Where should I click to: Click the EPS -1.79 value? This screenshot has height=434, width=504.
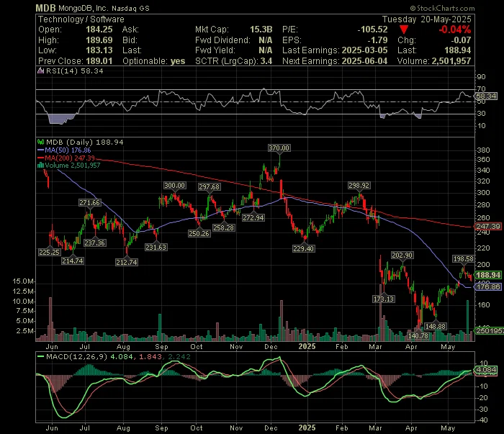378,40
